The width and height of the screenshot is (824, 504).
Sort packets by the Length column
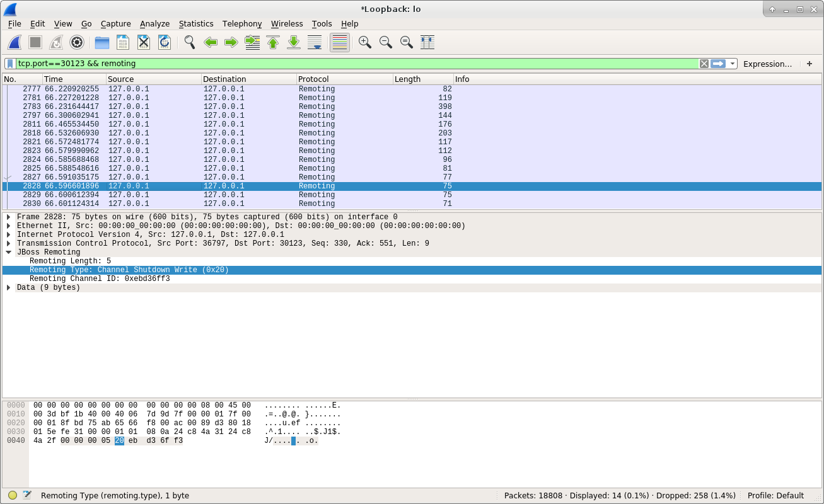tap(423, 79)
